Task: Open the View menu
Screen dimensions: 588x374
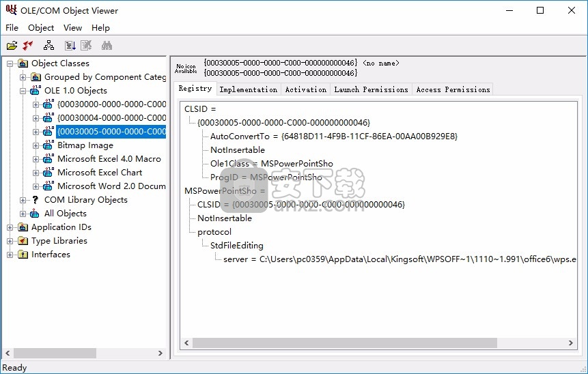Action: [73, 28]
